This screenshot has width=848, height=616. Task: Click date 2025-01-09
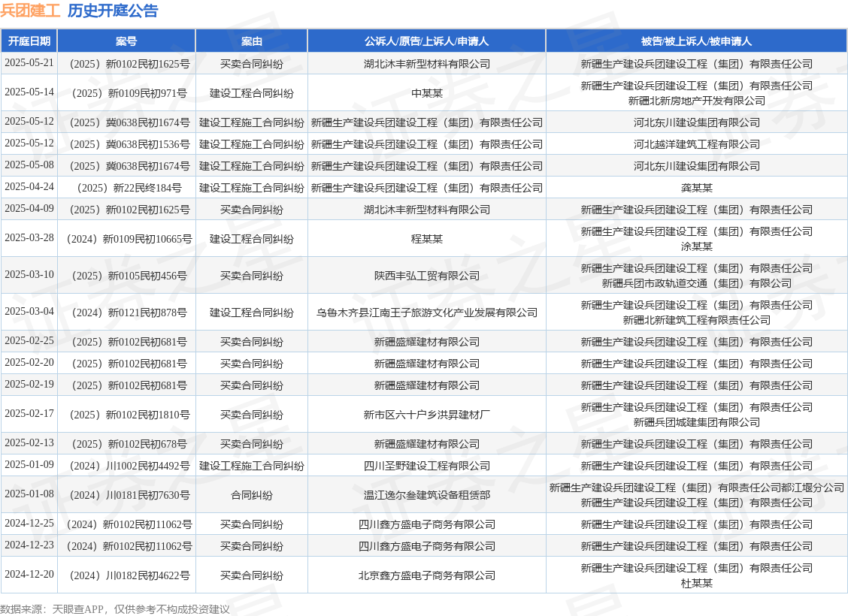tap(29, 464)
